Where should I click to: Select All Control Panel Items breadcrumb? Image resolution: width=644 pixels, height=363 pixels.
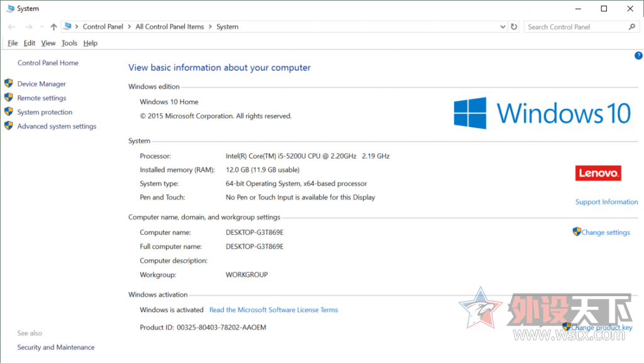pyautogui.click(x=170, y=26)
